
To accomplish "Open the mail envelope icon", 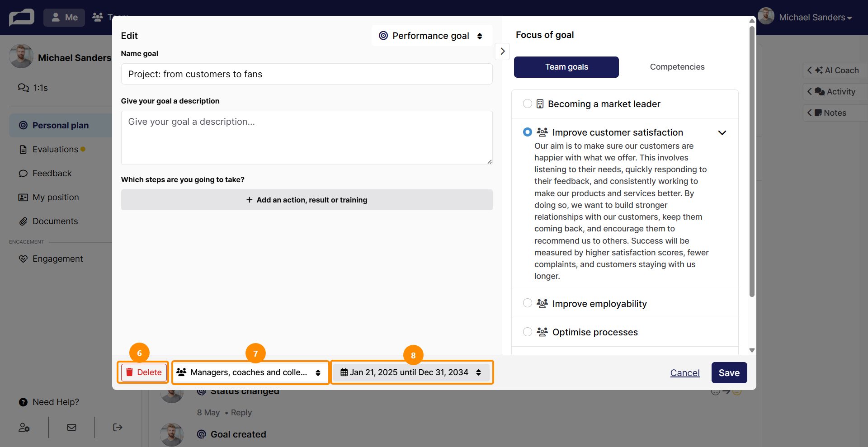I will [x=71, y=427].
